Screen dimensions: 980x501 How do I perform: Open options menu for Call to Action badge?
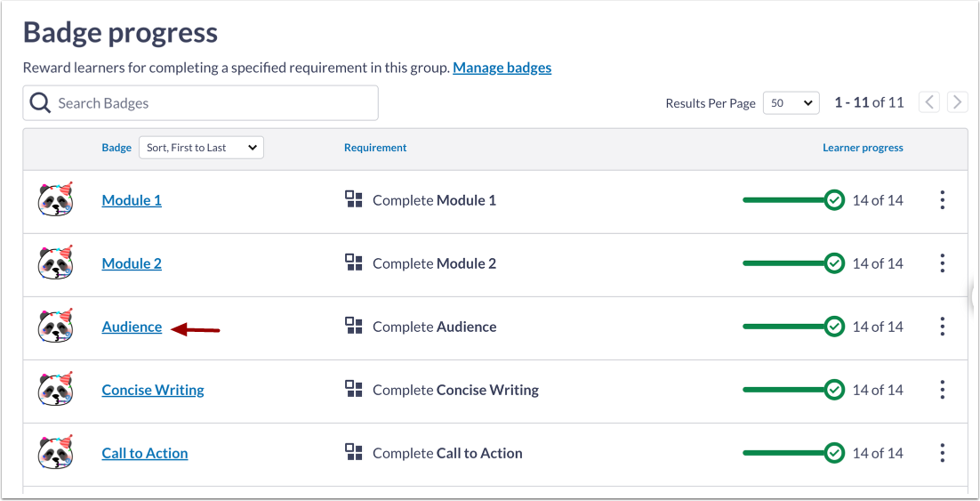tap(942, 453)
